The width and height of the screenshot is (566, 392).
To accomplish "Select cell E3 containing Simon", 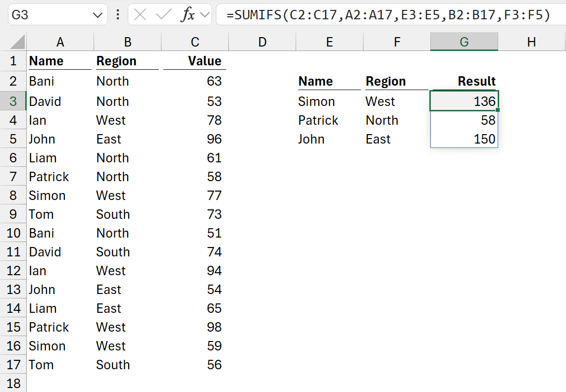I will pyautogui.click(x=329, y=101).
